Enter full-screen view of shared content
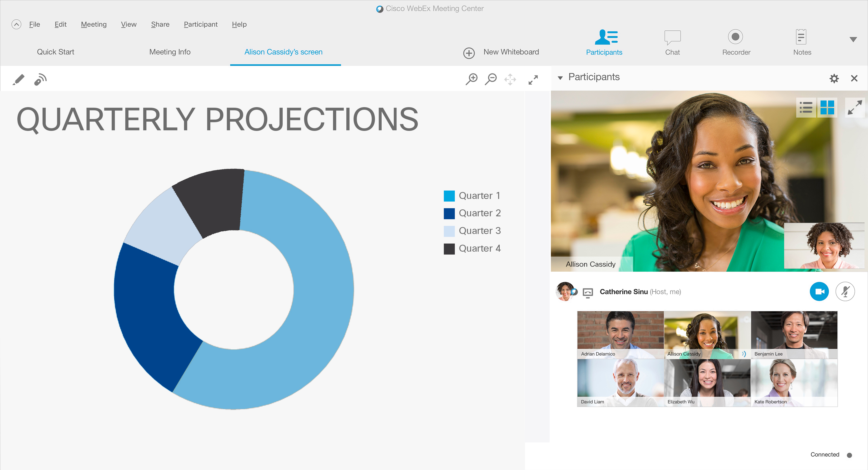This screenshot has width=868, height=470. (533, 80)
